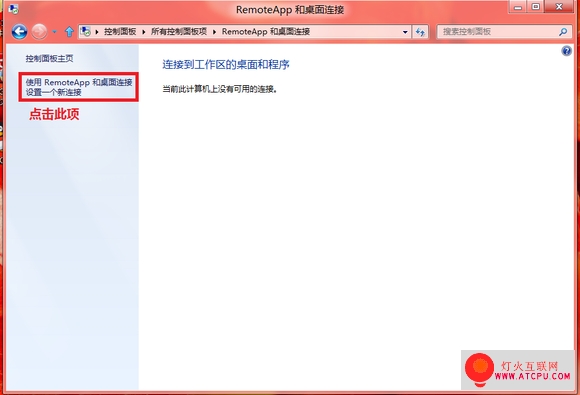
Task: Click heading 连接到工作区的桌面和程序
Action: coord(226,65)
